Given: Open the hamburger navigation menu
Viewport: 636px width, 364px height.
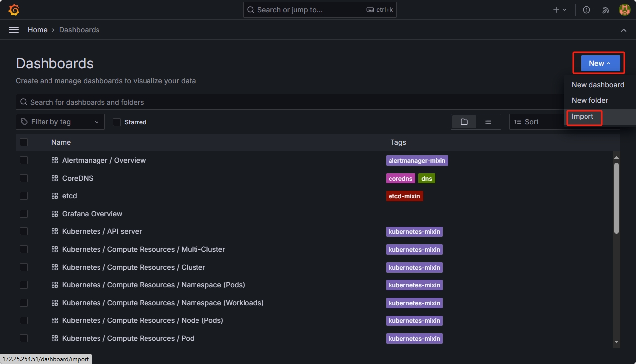Looking at the screenshot, I should tap(14, 30).
